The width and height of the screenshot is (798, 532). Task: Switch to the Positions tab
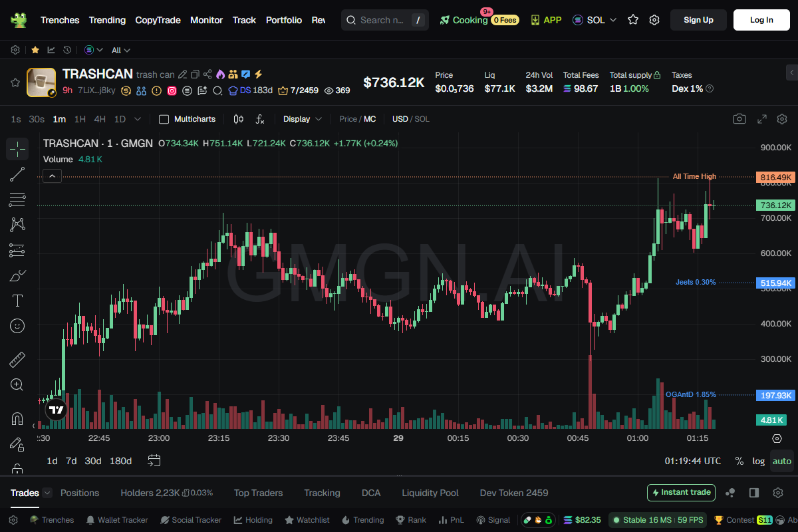click(80, 493)
